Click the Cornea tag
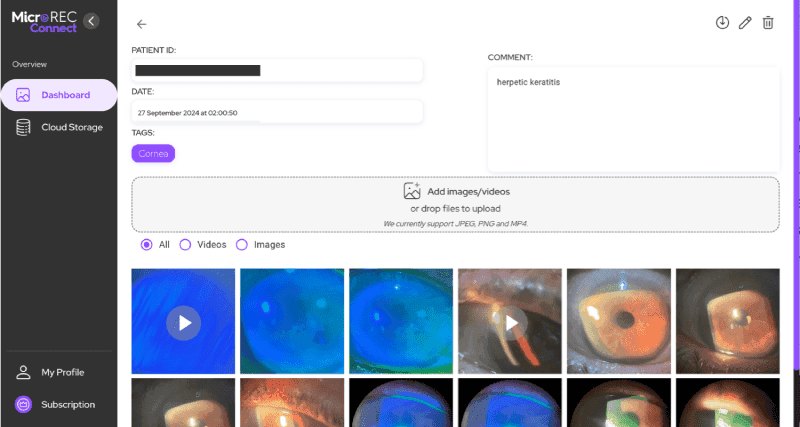This screenshot has height=427, width=800. [x=153, y=153]
